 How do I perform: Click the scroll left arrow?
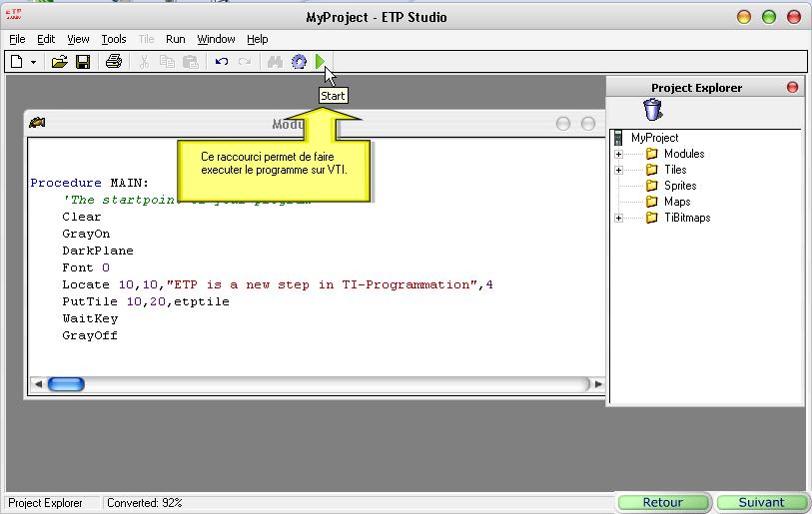tap(38, 384)
